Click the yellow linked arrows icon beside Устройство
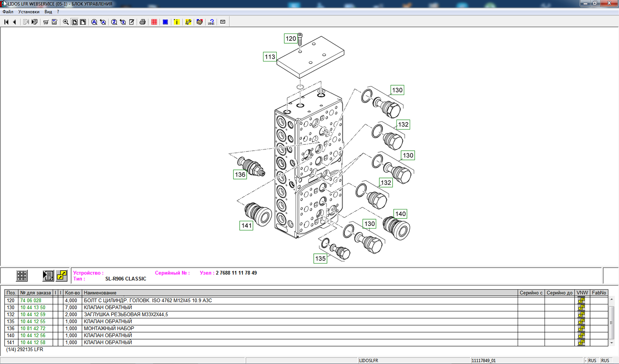The image size is (619, 364). click(62, 275)
